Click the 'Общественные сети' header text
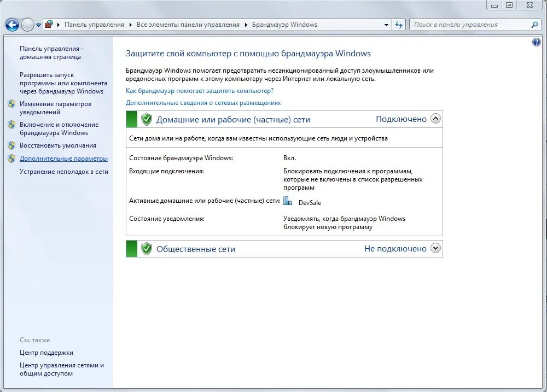The image size is (547, 392). pyautogui.click(x=196, y=249)
